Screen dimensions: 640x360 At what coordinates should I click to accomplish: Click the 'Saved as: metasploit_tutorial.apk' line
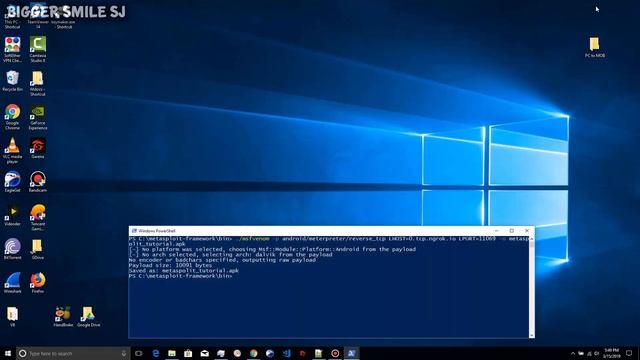click(x=184, y=271)
